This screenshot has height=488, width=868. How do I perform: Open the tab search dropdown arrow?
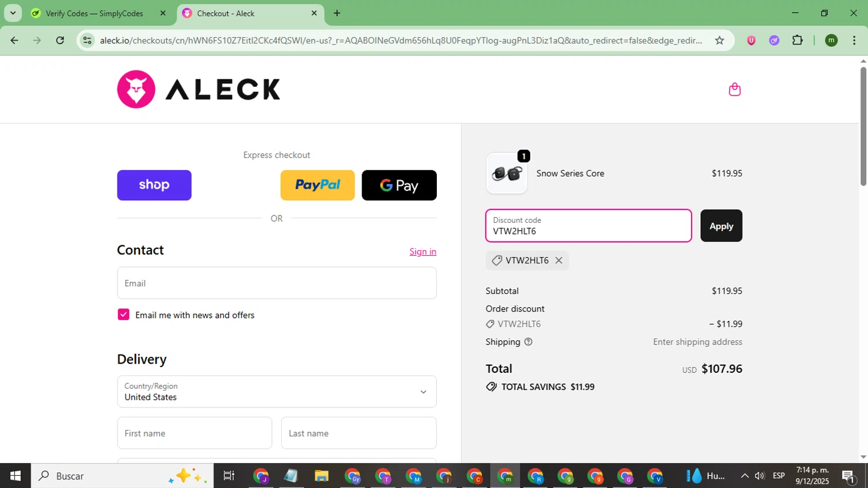13,13
